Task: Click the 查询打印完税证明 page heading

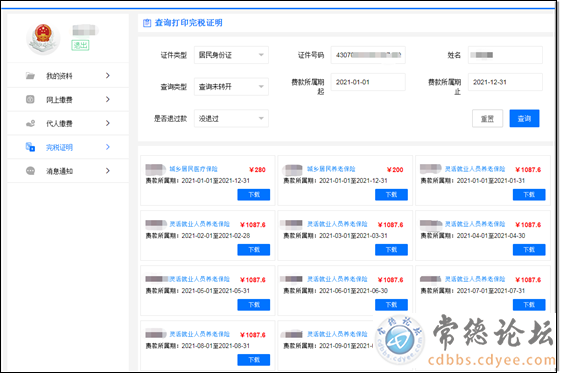Action: click(189, 23)
